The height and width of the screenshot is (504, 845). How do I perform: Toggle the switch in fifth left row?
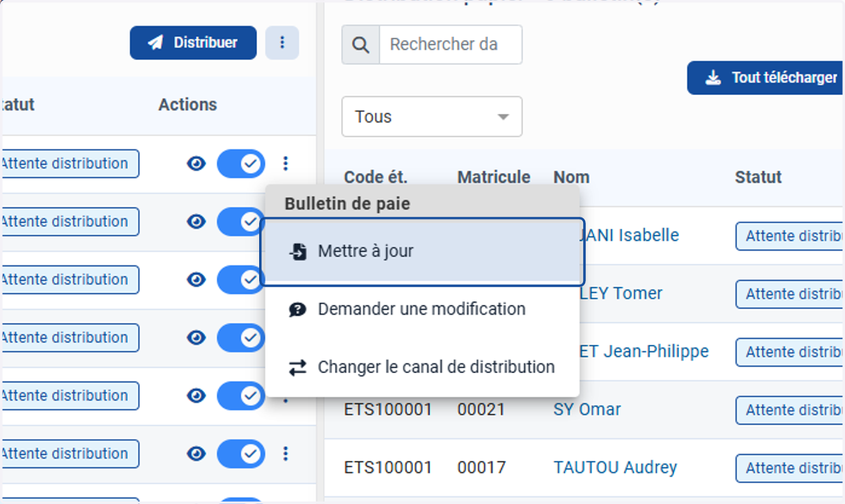tap(241, 396)
